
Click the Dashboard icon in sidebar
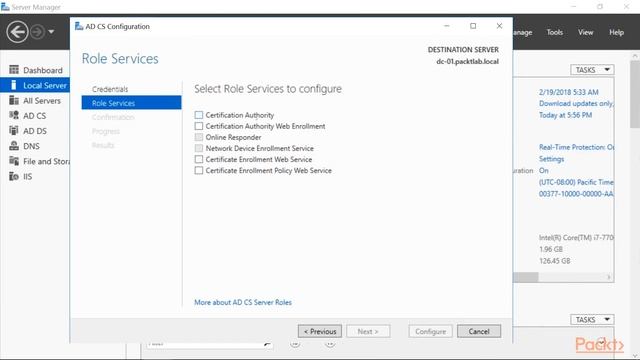(14, 70)
